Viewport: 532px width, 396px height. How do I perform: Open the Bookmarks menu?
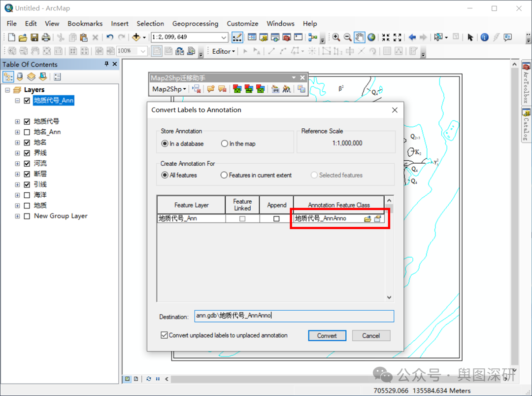pyautogui.click(x=85, y=23)
